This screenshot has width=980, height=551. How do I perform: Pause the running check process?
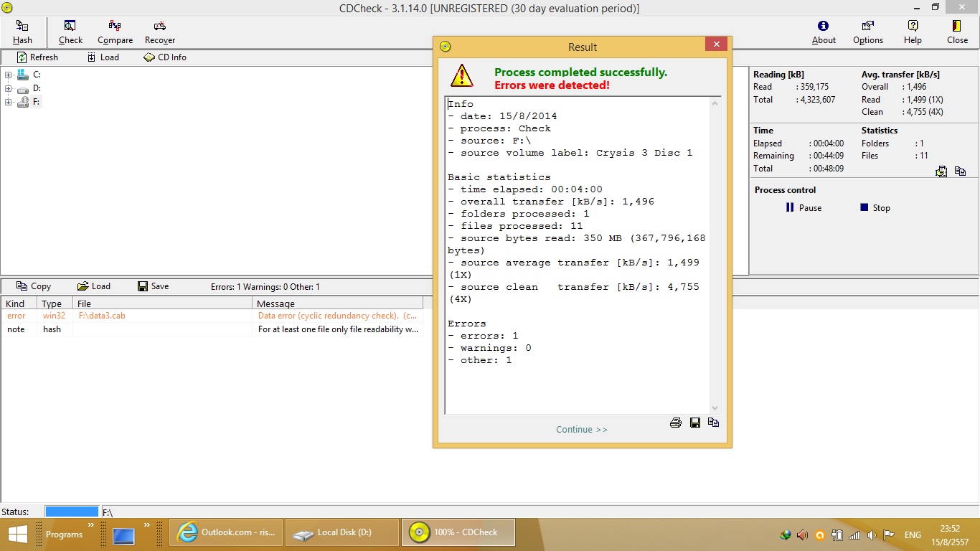pyautogui.click(x=803, y=208)
